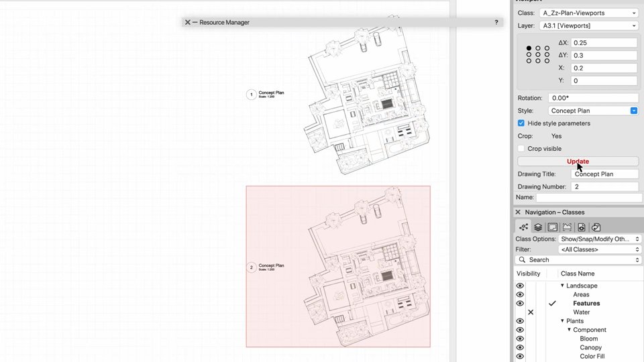
Task: Click the Class Name column header
Action: pyautogui.click(x=578, y=274)
